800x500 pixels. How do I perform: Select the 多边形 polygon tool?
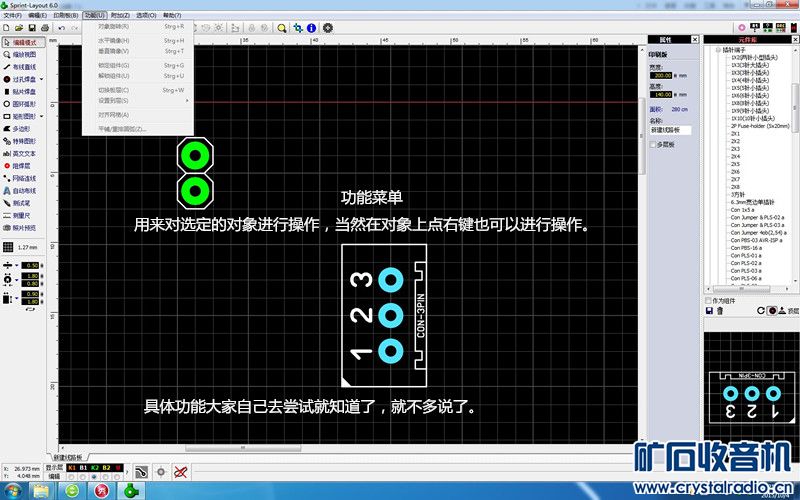(24, 129)
